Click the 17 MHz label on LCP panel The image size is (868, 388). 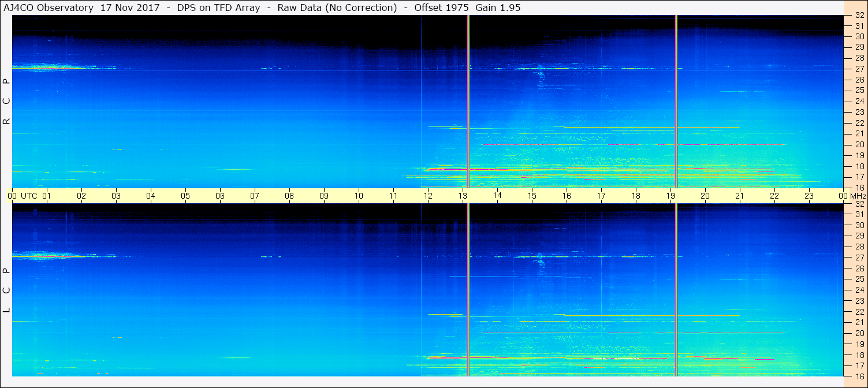click(859, 365)
